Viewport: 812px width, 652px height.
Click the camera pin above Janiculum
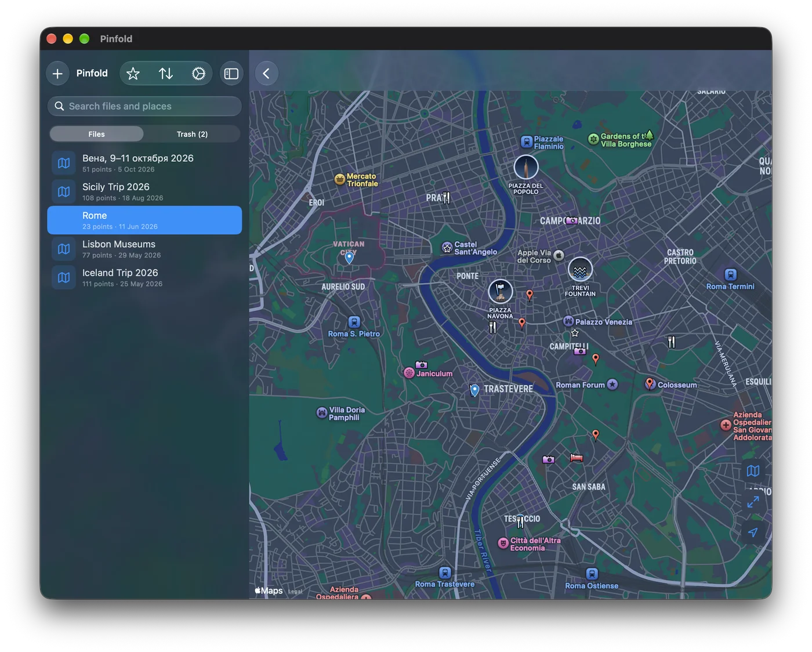pos(422,365)
